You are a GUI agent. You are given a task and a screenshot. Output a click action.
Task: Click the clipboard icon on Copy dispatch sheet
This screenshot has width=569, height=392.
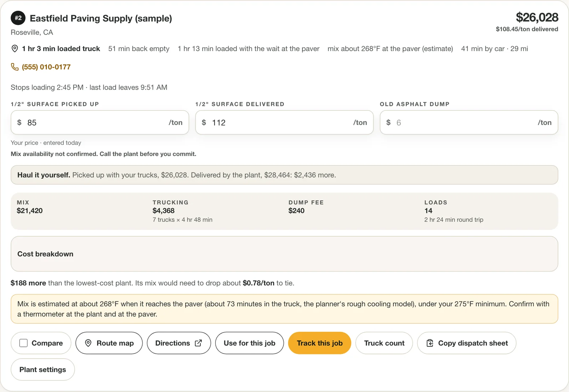[x=430, y=343]
